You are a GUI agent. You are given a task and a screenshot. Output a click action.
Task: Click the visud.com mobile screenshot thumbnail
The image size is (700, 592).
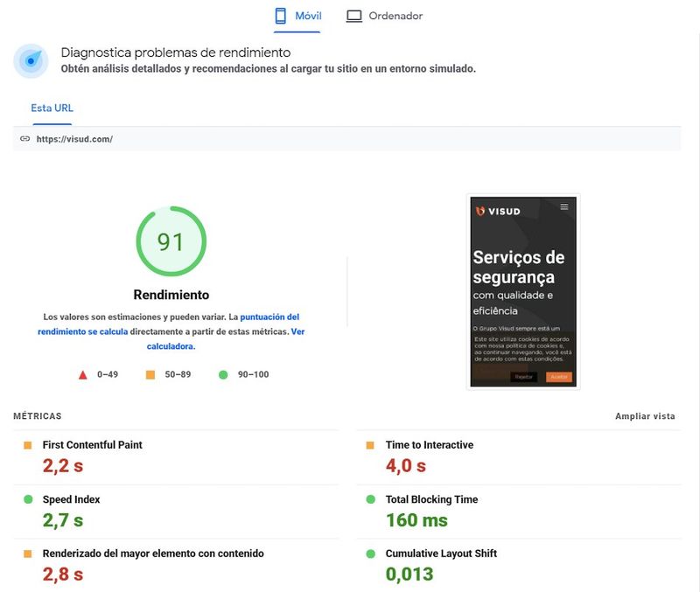523,292
